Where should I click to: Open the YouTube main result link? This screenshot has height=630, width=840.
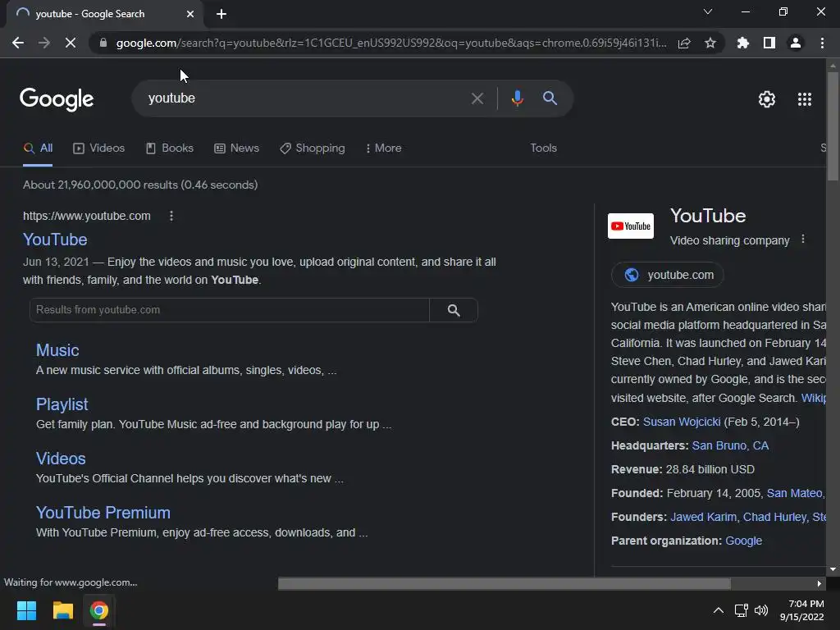click(x=55, y=240)
